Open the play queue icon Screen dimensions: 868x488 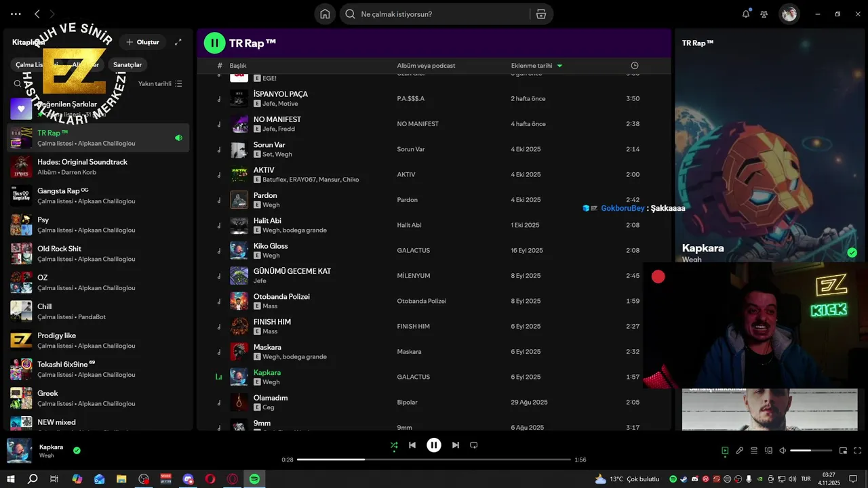coord(754,451)
